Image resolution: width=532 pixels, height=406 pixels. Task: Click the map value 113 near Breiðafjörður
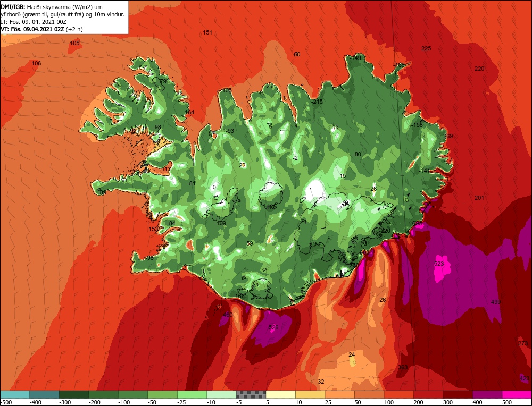click(166, 170)
